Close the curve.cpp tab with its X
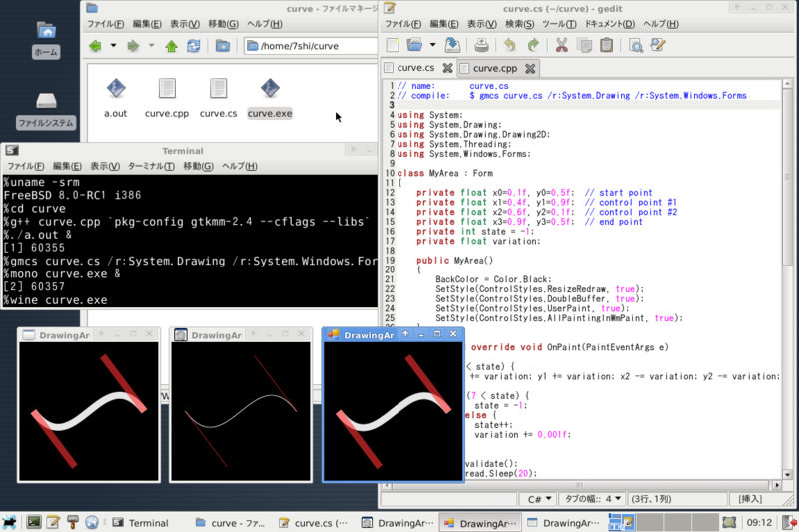Viewport: 799px width, 532px height. click(x=530, y=68)
